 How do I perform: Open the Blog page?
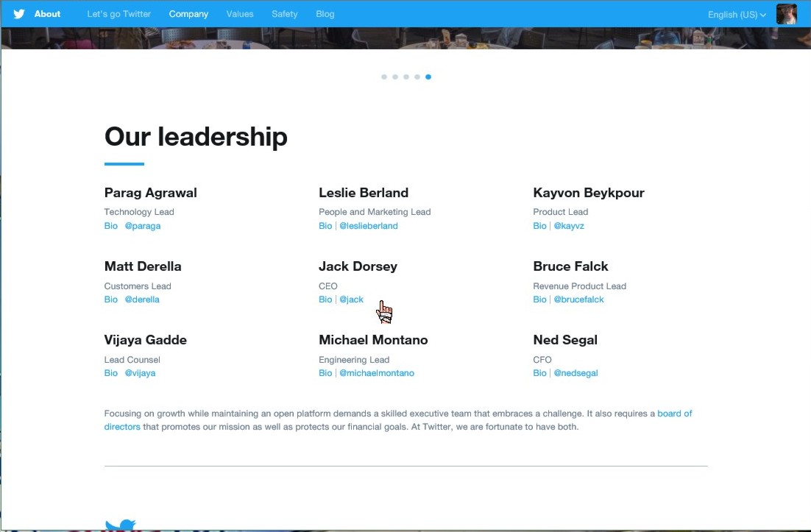[x=325, y=14]
